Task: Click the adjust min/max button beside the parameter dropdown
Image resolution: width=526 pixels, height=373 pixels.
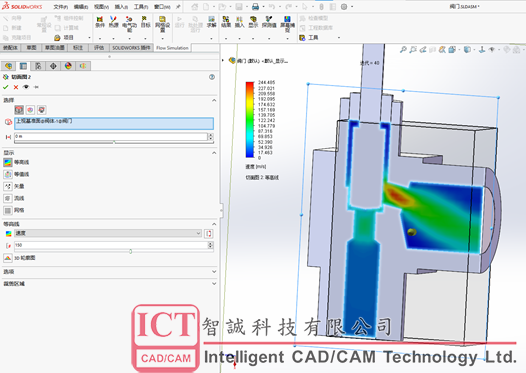Action: (x=208, y=233)
